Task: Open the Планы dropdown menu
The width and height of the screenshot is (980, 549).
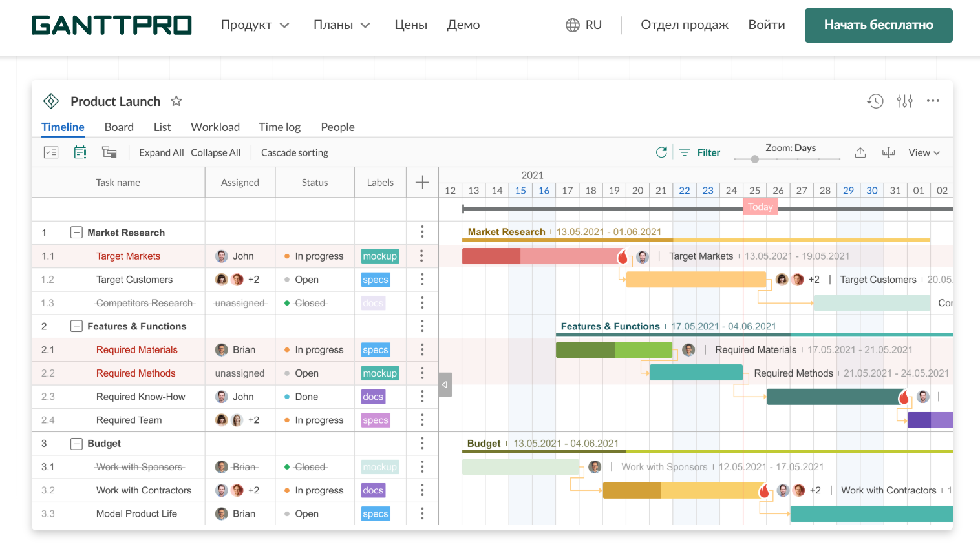Action: 341,25
